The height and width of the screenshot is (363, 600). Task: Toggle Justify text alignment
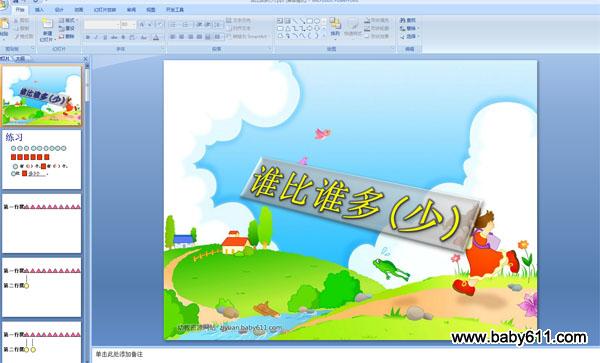tap(199, 37)
